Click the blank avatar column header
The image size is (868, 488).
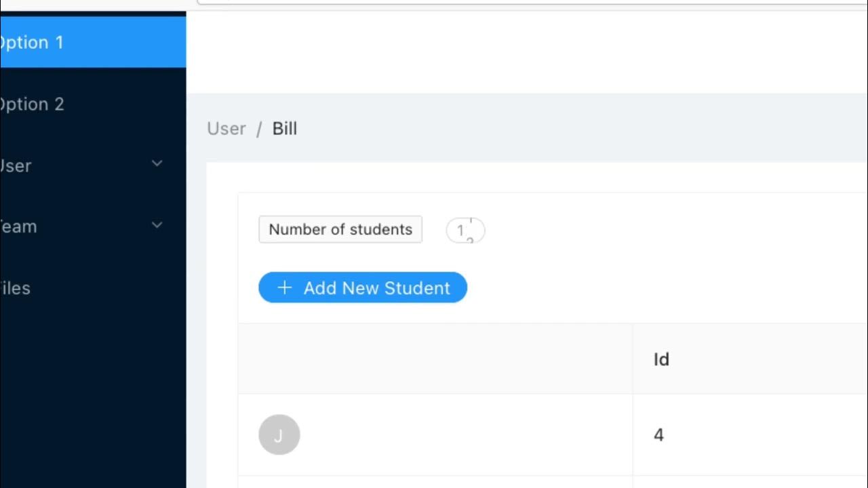(435, 359)
